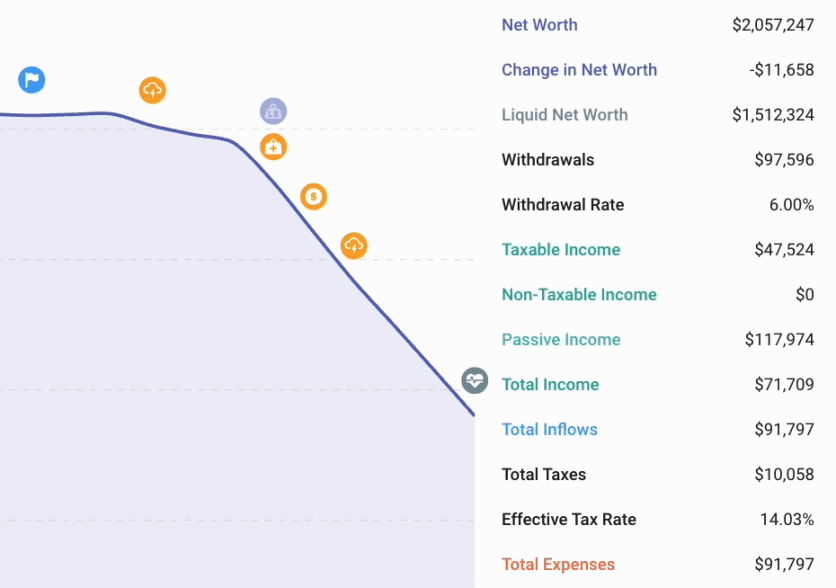This screenshot has width=836, height=588.
Task: Click the Total Inflows legend entry
Action: point(549,429)
